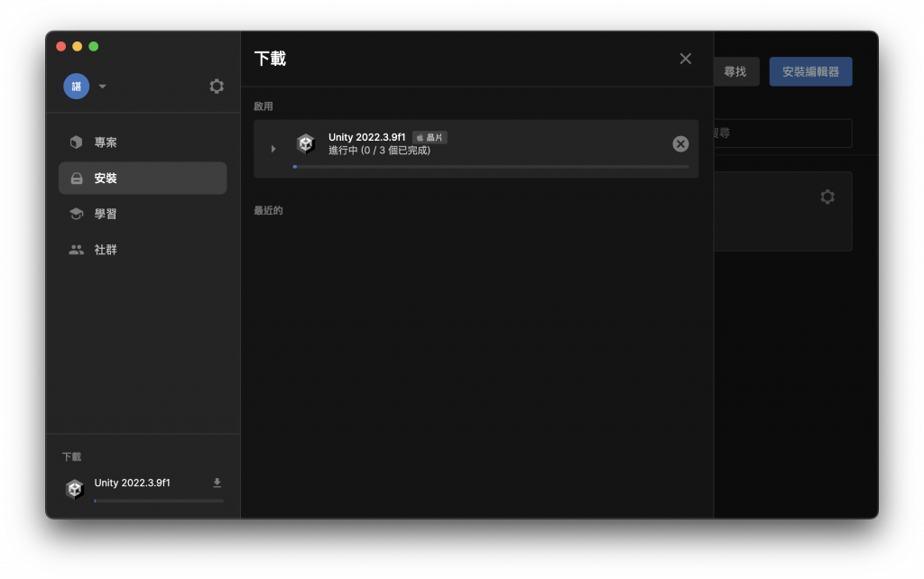Click 安裝編輯器 install editor button
Image resolution: width=924 pixels, height=579 pixels.
[x=810, y=71]
